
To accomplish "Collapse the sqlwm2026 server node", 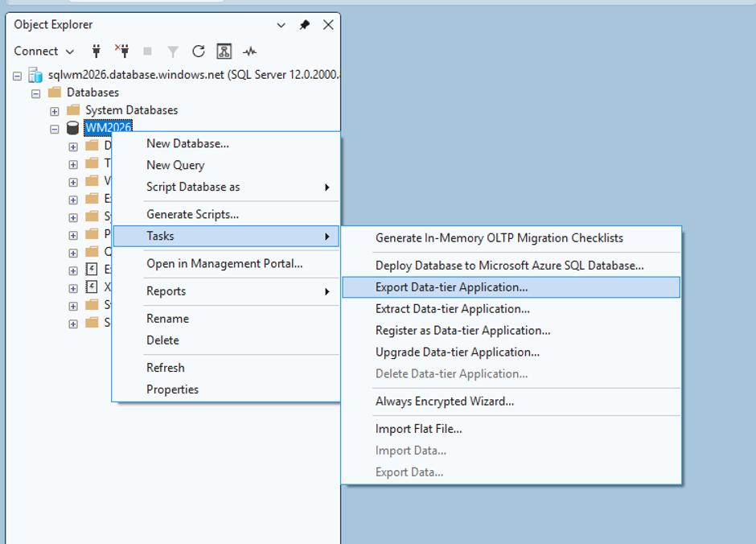I will pos(18,76).
